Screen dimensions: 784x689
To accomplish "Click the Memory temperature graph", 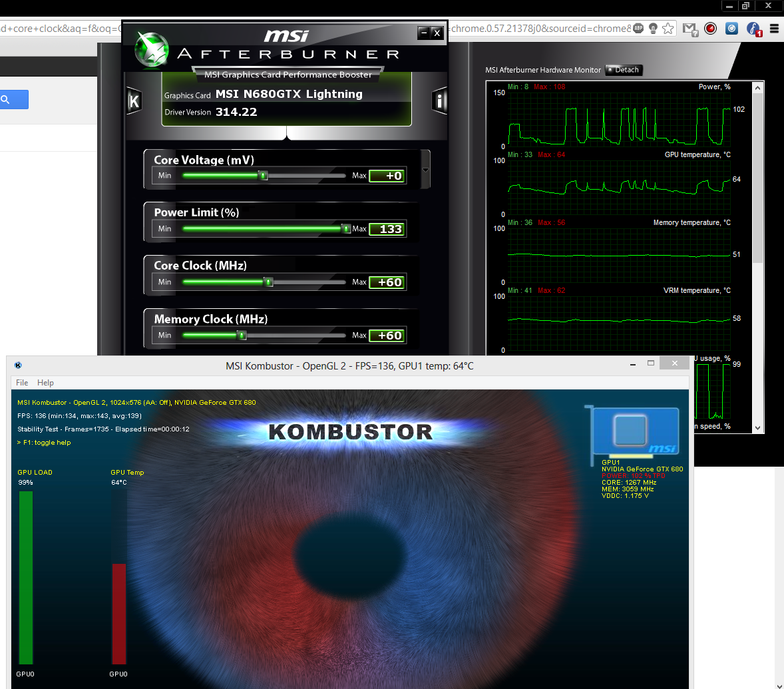I will tap(619, 254).
